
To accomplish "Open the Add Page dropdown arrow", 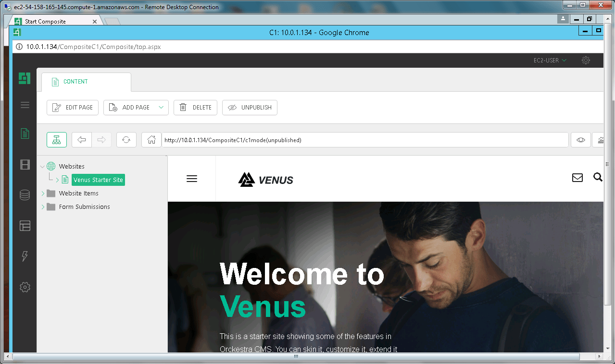I will (161, 107).
